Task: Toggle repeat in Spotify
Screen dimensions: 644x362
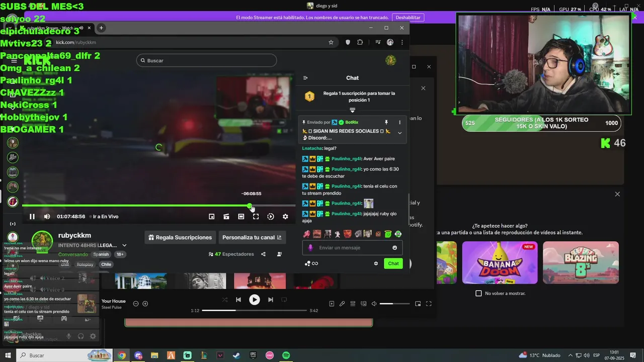Action: click(x=284, y=300)
